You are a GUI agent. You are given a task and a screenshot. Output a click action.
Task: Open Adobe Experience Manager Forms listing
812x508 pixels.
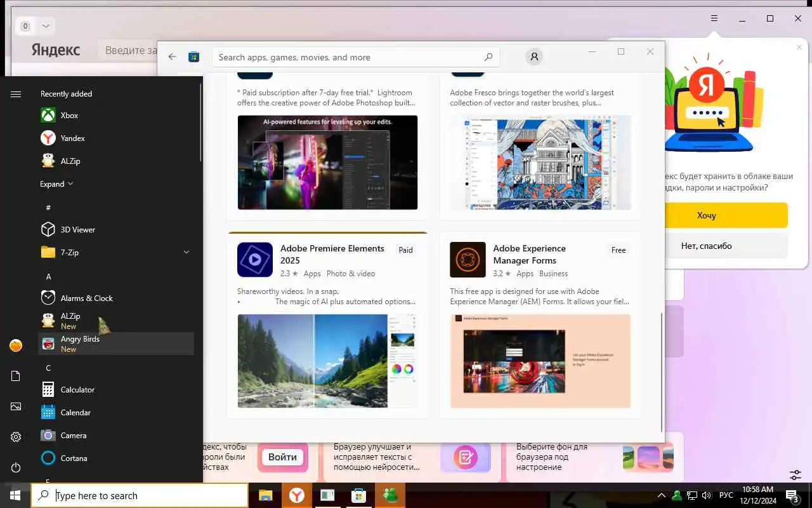(x=540, y=326)
